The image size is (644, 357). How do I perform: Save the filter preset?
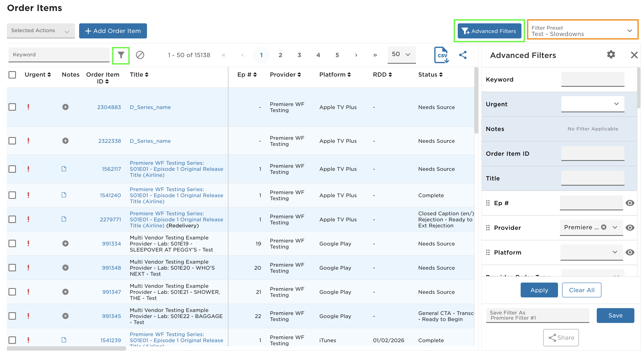[x=615, y=316]
